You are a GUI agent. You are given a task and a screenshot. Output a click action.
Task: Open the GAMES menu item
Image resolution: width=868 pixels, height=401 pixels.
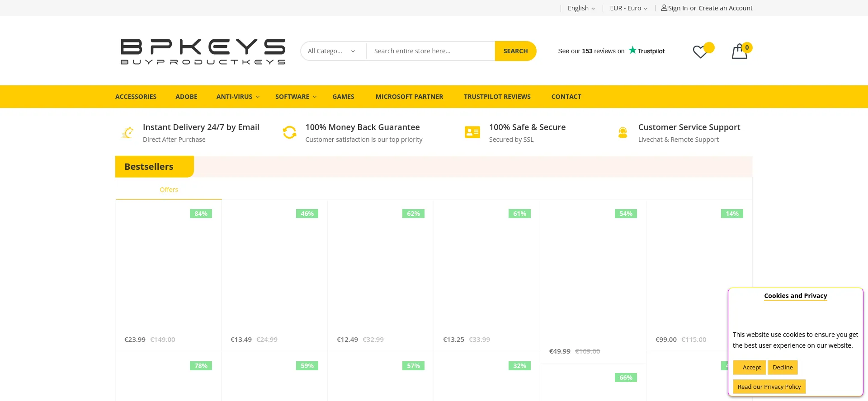[343, 97]
